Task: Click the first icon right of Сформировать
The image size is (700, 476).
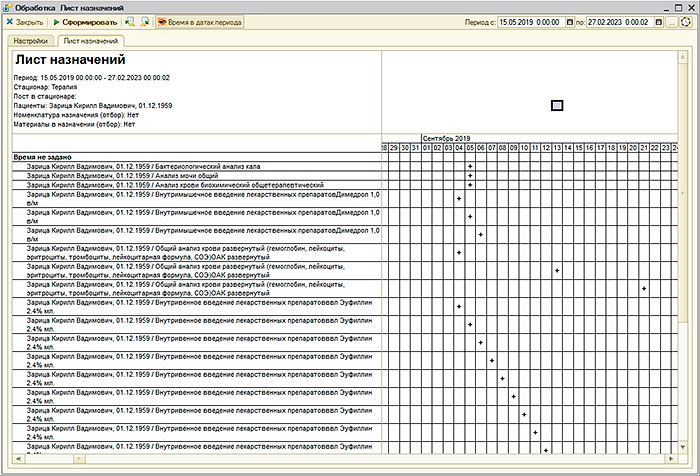Action: [x=129, y=21]
